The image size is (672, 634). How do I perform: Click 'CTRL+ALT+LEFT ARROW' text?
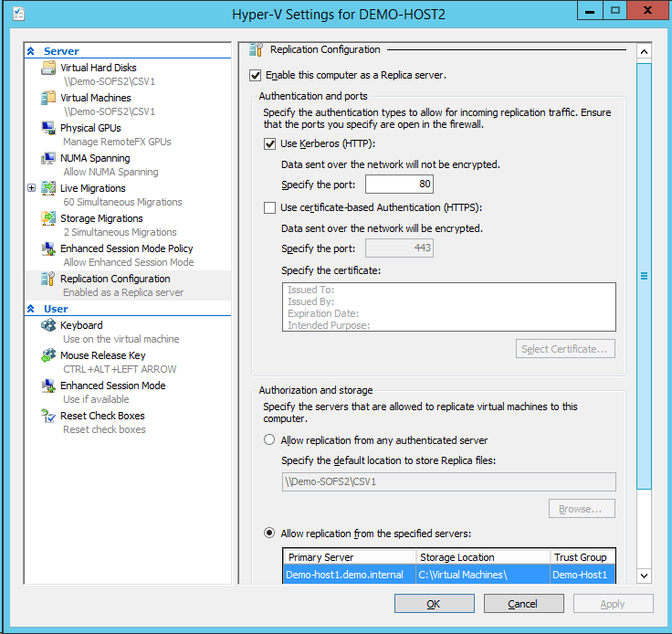(120, 369)
